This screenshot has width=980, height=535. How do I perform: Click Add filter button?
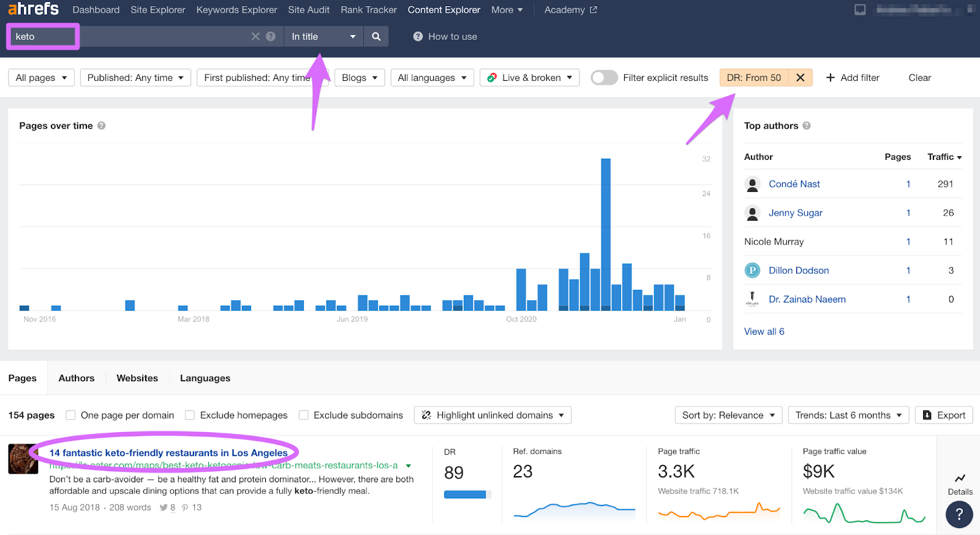pyautogui.click(x=853, y=78)
